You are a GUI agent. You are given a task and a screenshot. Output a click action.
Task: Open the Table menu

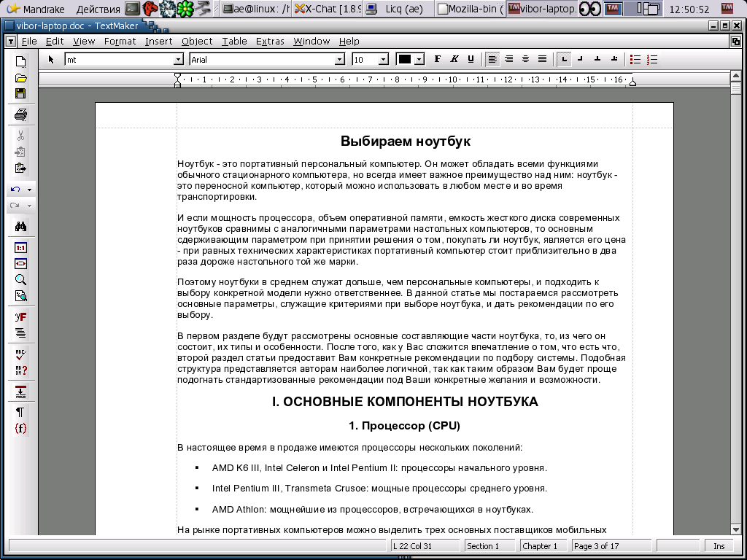[234, 42]
